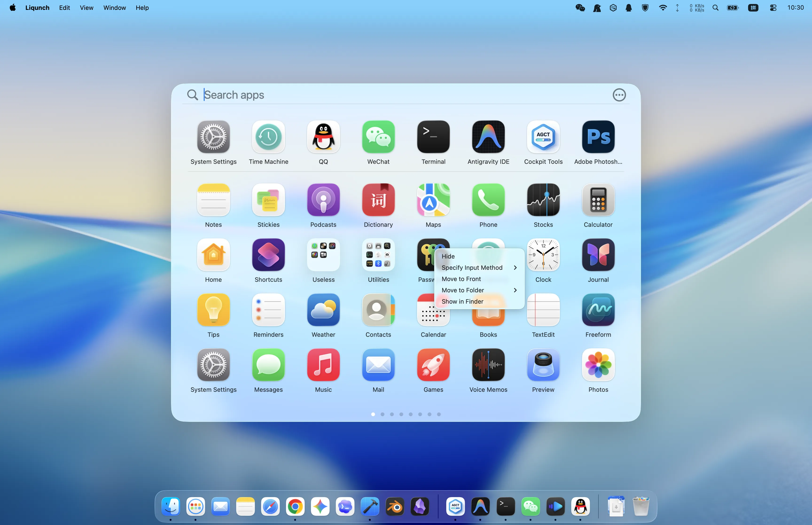This screenshot has width=812, height=525.
Task: Open the Liqunch application menu
Action: pyautogui.click(x=37, y=8)
